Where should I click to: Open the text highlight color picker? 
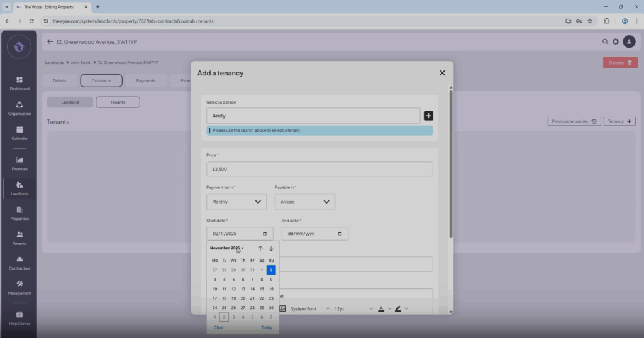pyautogui.click(x=398, y=309)
